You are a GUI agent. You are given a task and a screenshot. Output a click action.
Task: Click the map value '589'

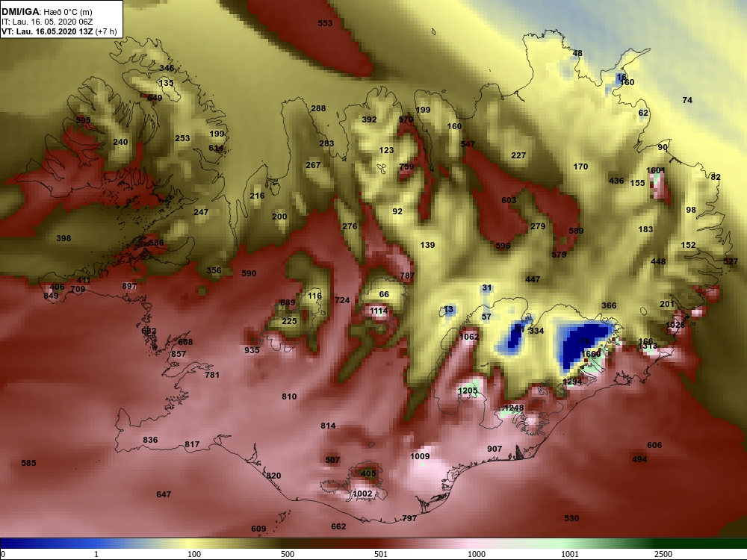pyautogui.click(x=576, y=231)
